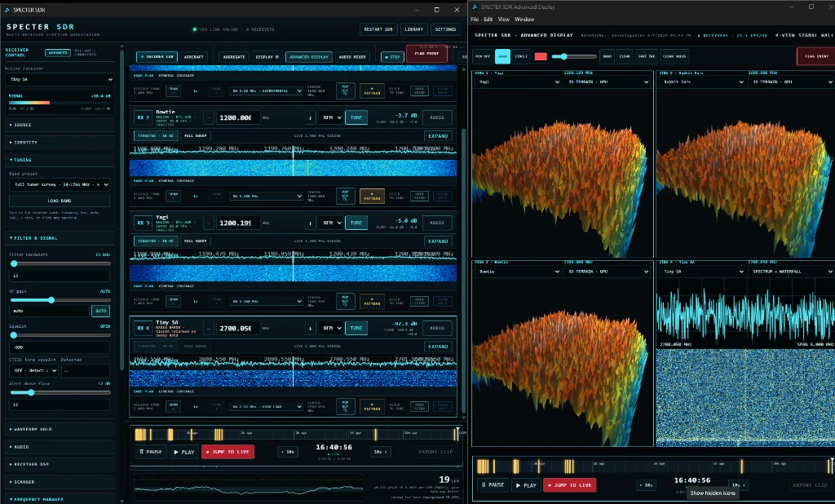The width and height of the screenshot is (835, 504).
Task: Open View menu in Advanced Display window
Action: [503, 20]
